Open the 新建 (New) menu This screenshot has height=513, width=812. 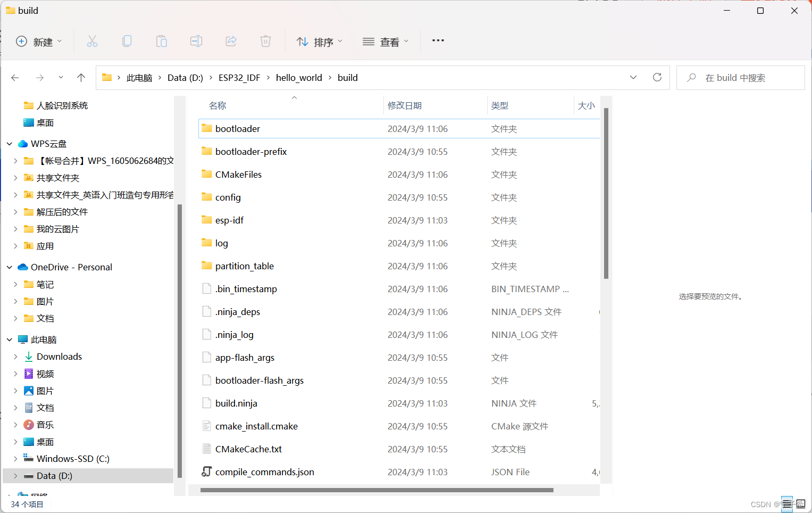39,42
